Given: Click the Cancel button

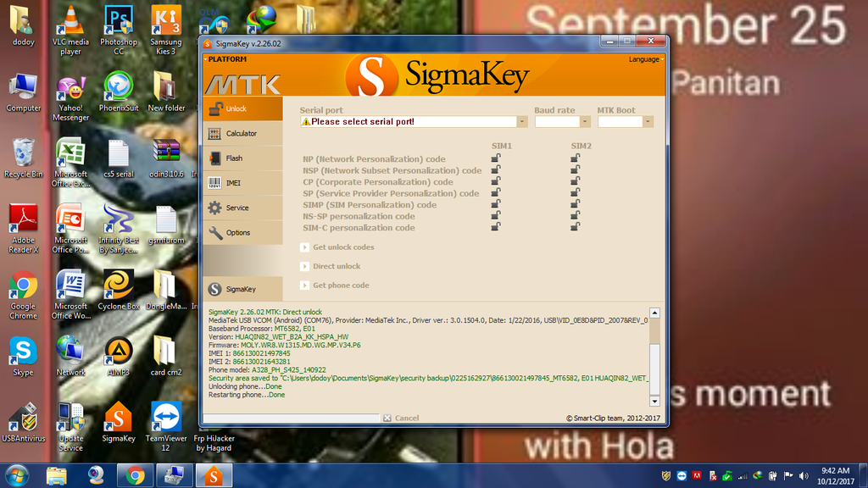Looking at the screenshot, I should point(400,418).
